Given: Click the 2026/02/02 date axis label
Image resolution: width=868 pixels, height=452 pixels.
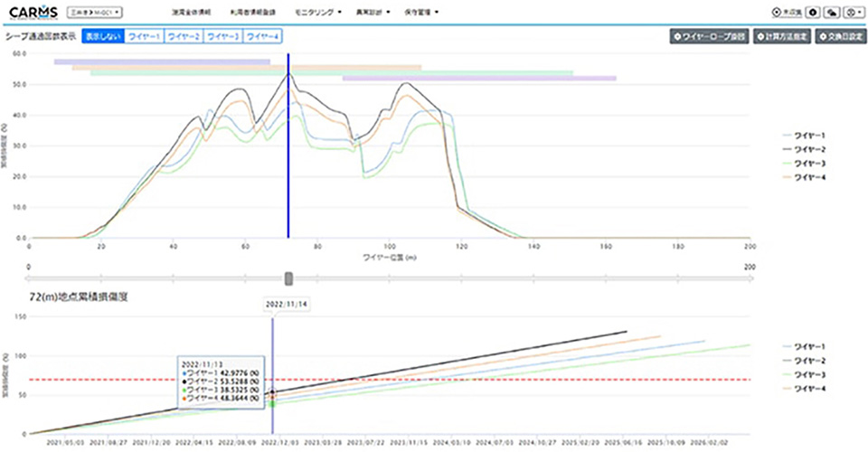Looking at the screenshot, I should tap(711, 443).
